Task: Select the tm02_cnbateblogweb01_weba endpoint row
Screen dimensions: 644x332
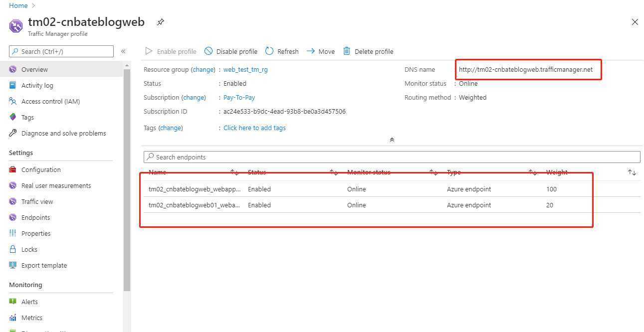Action: [392, 205]
